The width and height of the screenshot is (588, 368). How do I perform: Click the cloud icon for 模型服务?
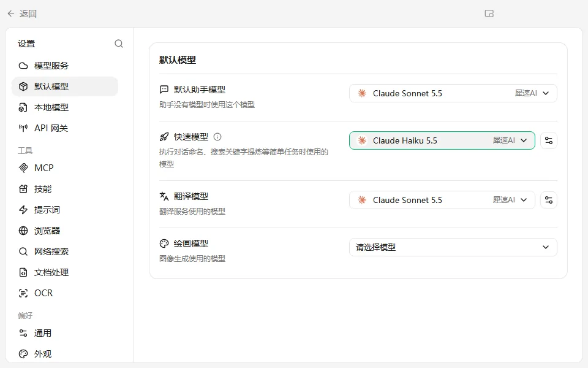(x=23, y=66)
